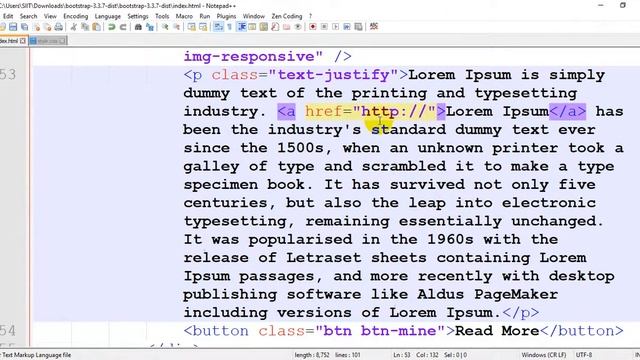The height and width of the screenshot is (360, 640).
Task: Close the index.html tab with its X
Action: (23, 41)
